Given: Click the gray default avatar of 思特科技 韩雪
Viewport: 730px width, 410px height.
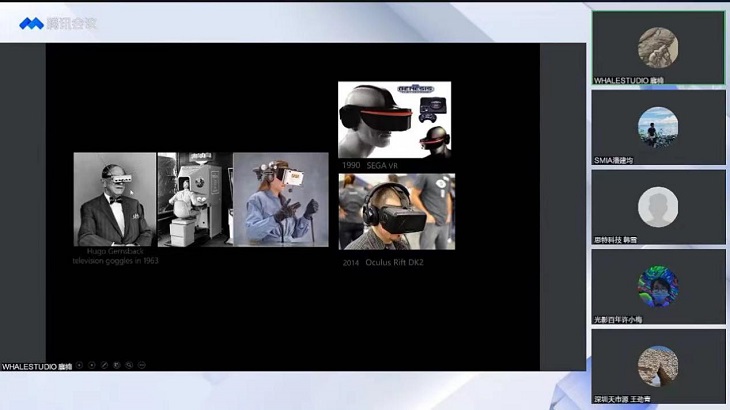Looking at the screenshot, I should [657, 206].
